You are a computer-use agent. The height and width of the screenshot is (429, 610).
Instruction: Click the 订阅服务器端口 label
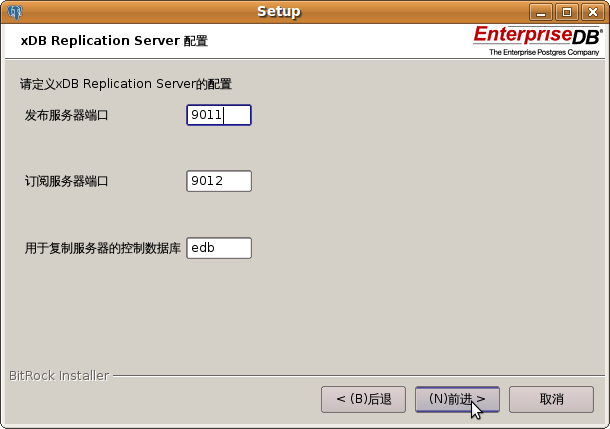tap(67, 181)
